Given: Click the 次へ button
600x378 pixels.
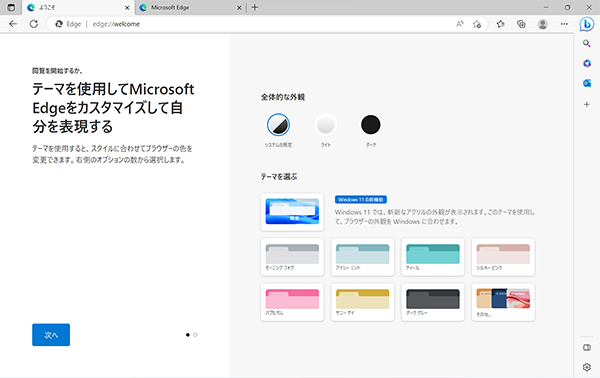Looking at the screenshot, I should coord(51,335).
